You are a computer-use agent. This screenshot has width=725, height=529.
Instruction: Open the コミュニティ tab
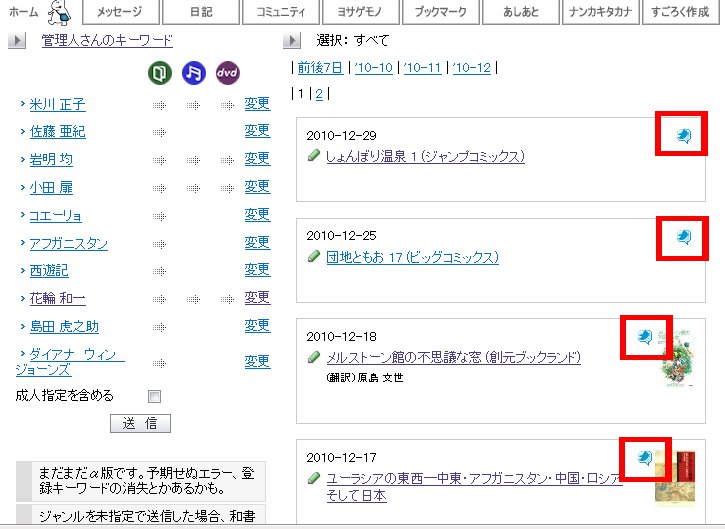coord(281,13)
